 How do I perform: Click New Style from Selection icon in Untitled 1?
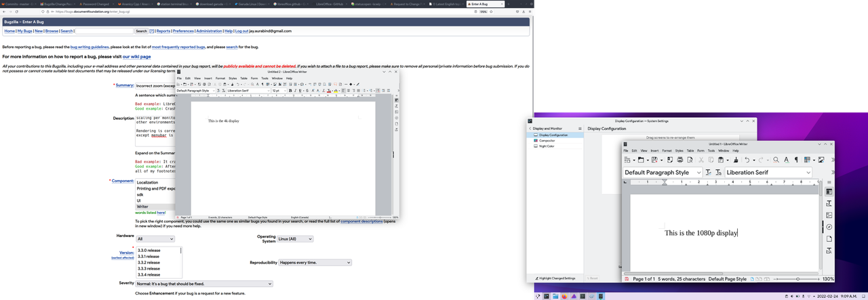[x=718, y=172]
